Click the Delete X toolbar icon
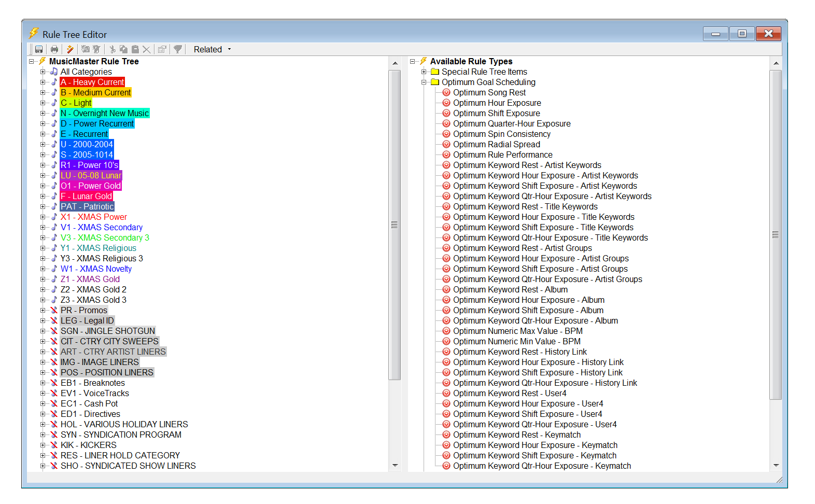 [x=147, y=49]
